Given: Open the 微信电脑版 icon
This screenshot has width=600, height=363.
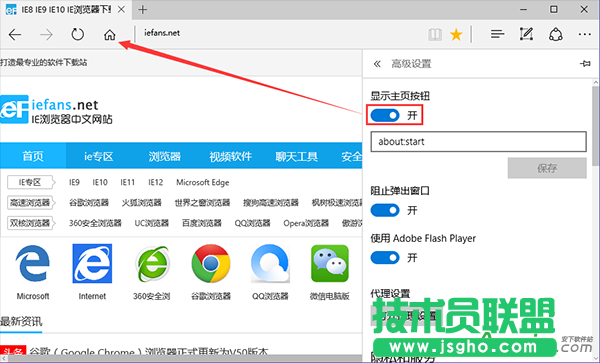Looking at the screenshot, I should point(329,264).
